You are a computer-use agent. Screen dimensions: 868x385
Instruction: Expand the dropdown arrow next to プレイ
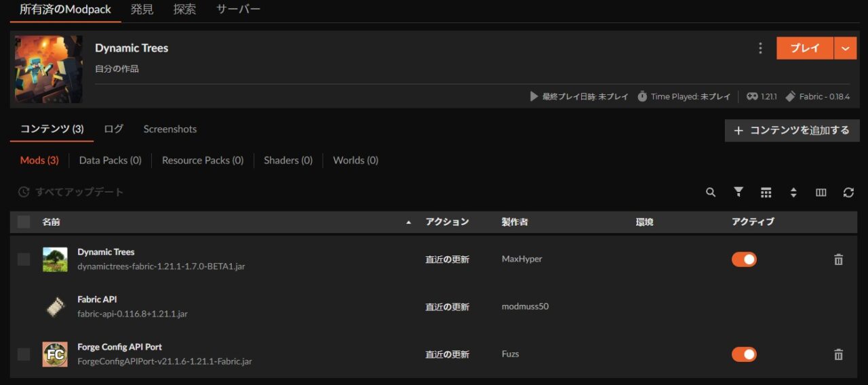845,48
